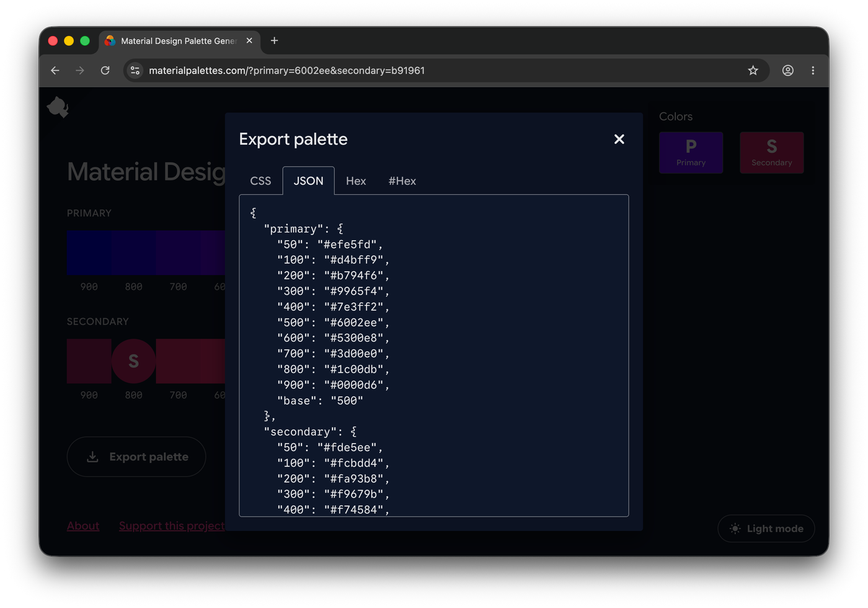Select the primary 900 shade swatch
This screenshot has width=868, height=608.
(89, 253)
